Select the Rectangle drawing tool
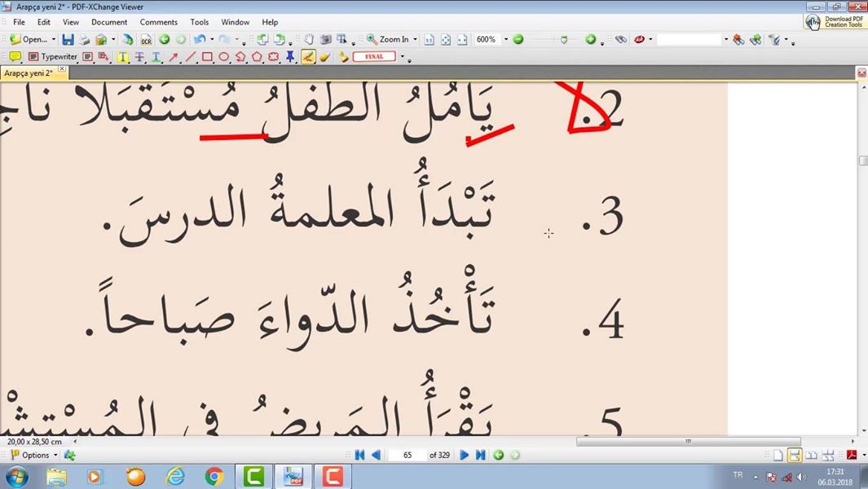 tap(207, 56)
